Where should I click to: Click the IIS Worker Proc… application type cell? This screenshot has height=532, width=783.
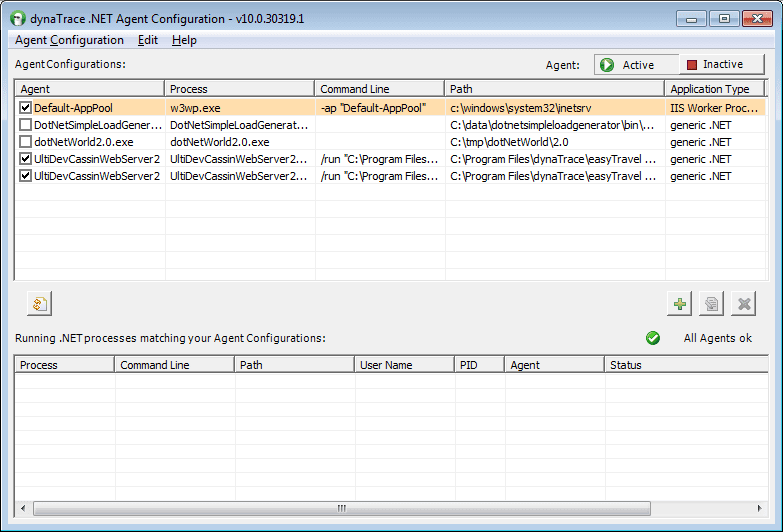click(x=714, y=108)
